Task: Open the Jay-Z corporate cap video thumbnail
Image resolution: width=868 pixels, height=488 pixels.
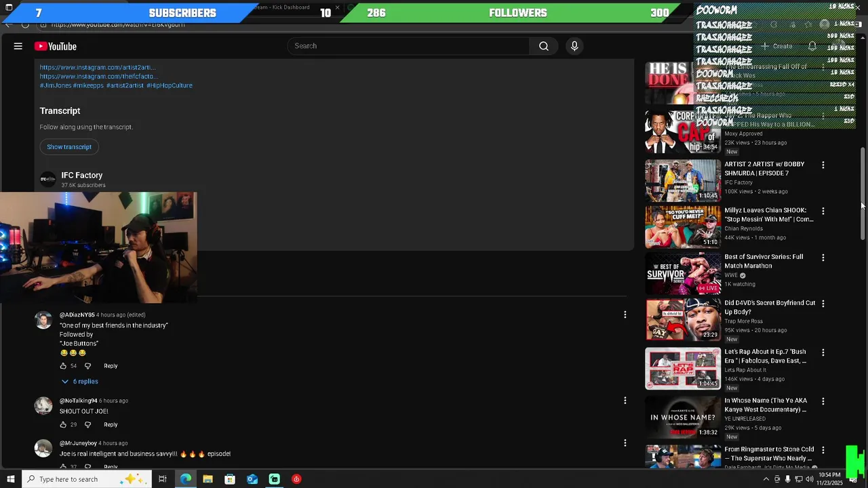Action: click(683, 132)
